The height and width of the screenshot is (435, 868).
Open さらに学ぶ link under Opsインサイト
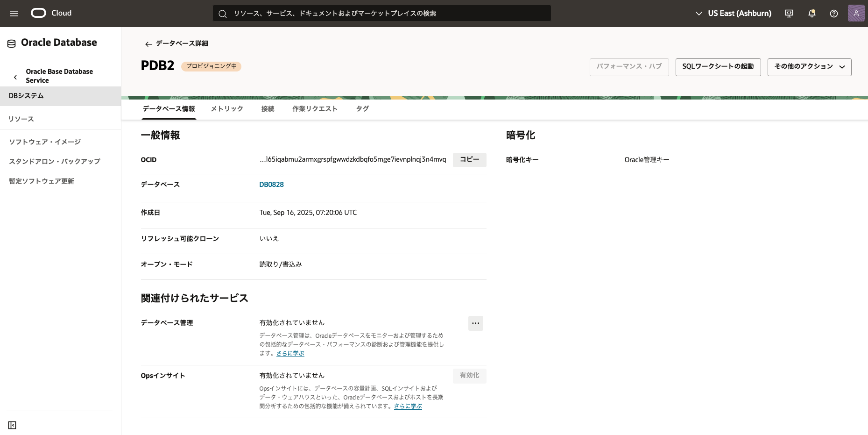tap(408, 406)
